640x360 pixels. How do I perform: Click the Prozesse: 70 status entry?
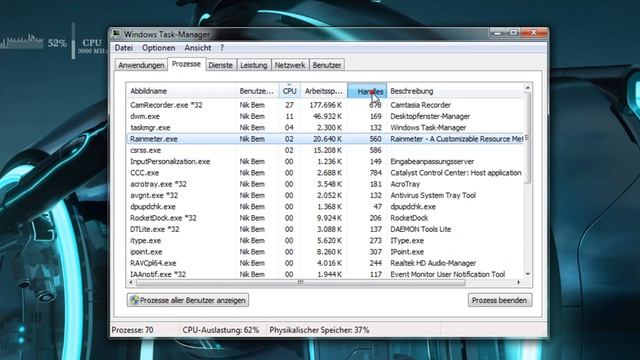(x=133, y=330)
